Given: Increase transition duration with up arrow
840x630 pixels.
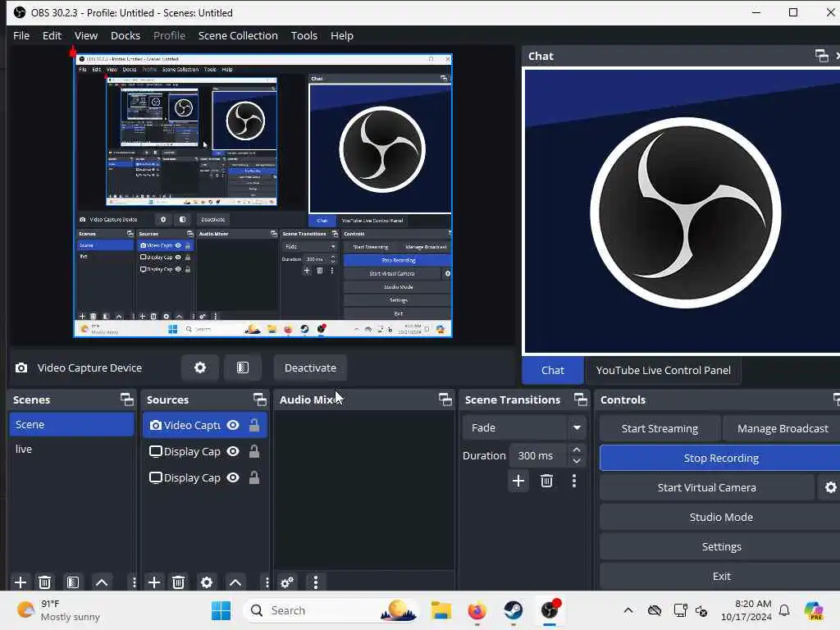Looking at the screenshot, I should [x=577, y=450].
